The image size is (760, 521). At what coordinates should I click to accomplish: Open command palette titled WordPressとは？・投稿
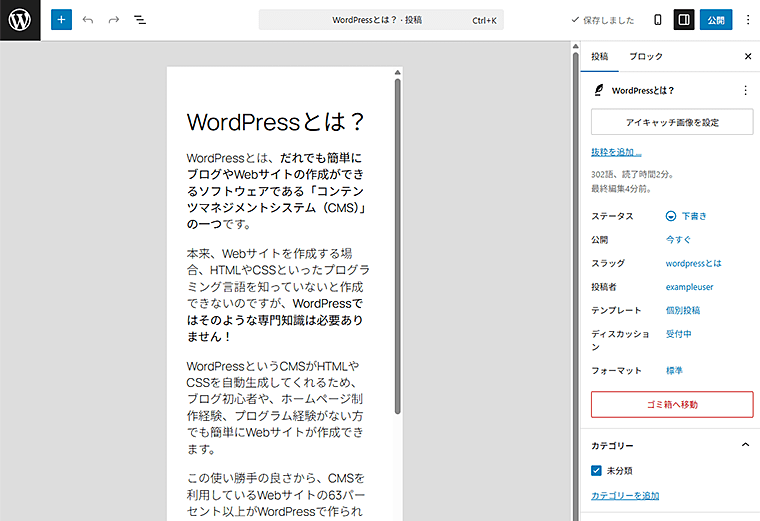381,20
